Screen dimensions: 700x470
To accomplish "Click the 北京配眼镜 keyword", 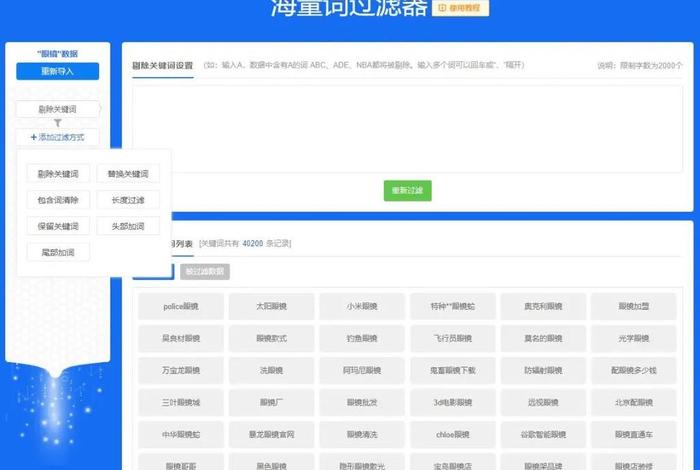I will (634, 402).
